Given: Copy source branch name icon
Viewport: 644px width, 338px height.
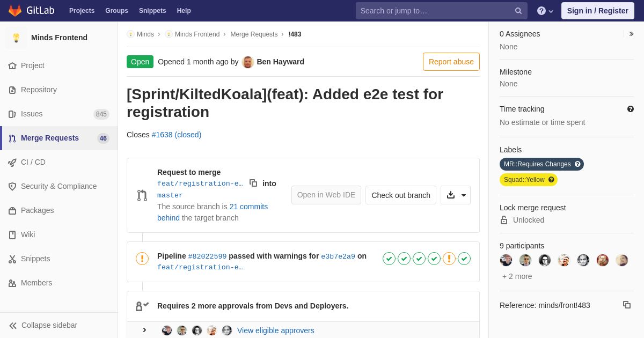Looking at the screenshot, I should coord(253,183).
